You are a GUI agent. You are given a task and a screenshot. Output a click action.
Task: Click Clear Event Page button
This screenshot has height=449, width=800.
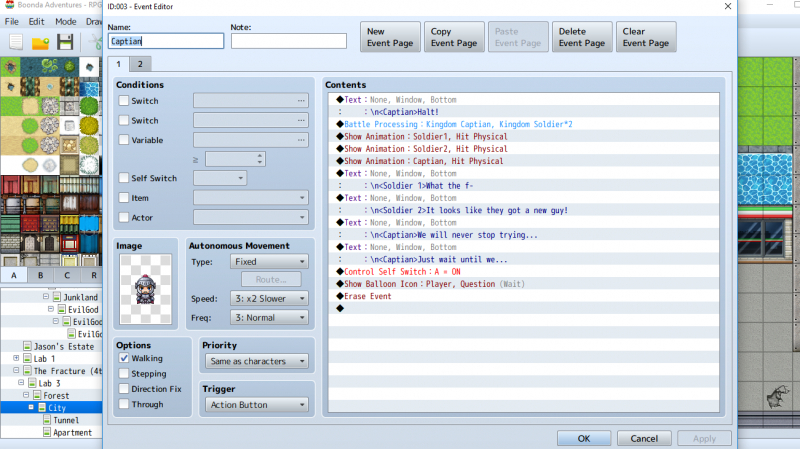click(646, 37)
